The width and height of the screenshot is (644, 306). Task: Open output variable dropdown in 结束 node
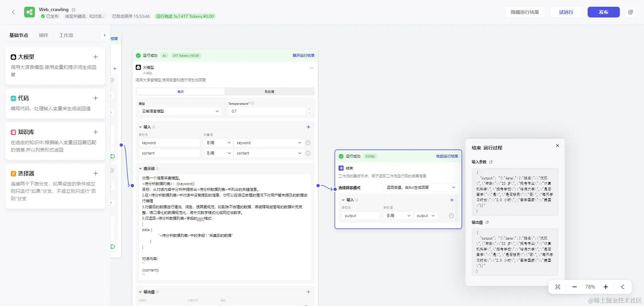426,216
